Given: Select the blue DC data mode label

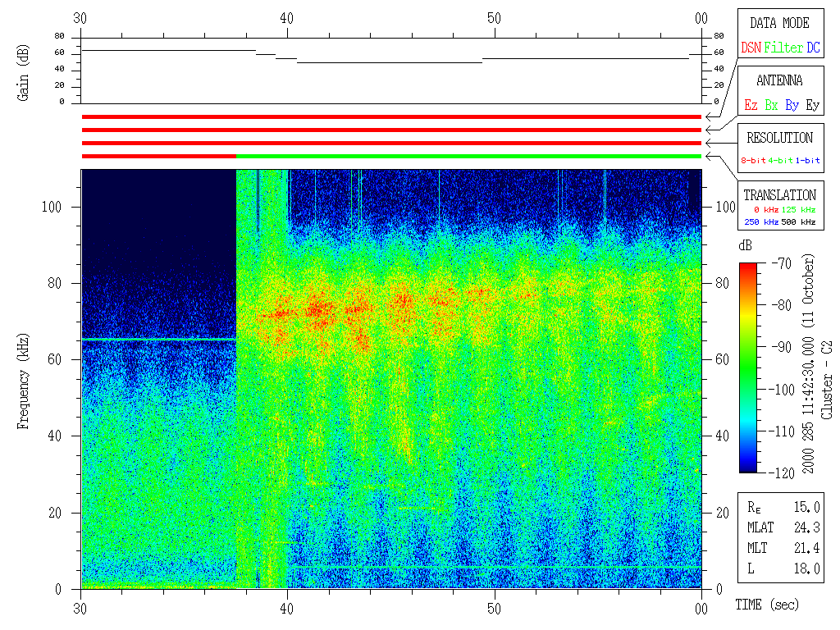Looking at the screenshot, I should tap(813, 48).
